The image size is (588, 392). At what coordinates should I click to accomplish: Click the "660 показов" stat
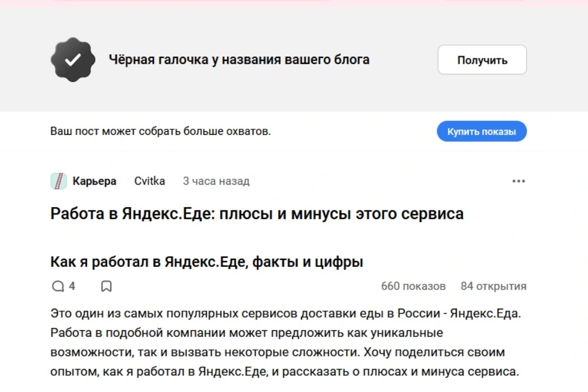coord(413,286)
